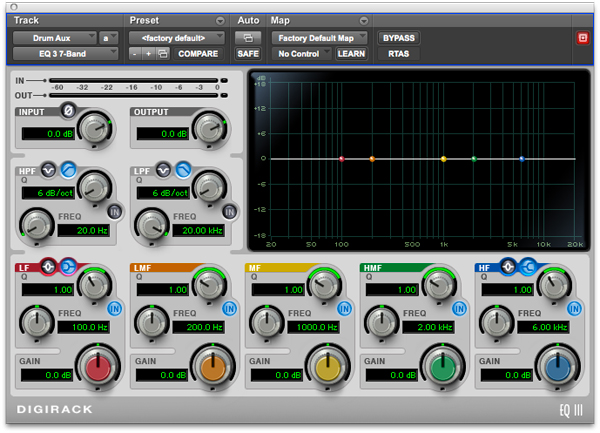Click the green HMF point on graph
Image resolution: width=600 pixels, height=433 pixels.
[x=474, y=159]
